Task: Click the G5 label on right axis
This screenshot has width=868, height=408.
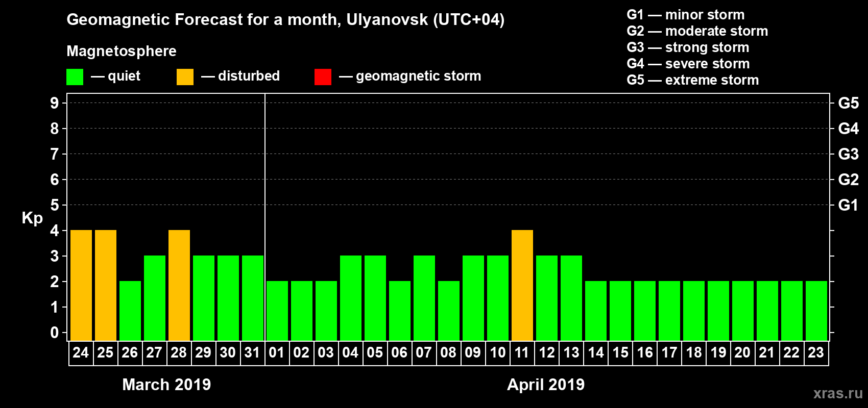Action: pos(849,103)
